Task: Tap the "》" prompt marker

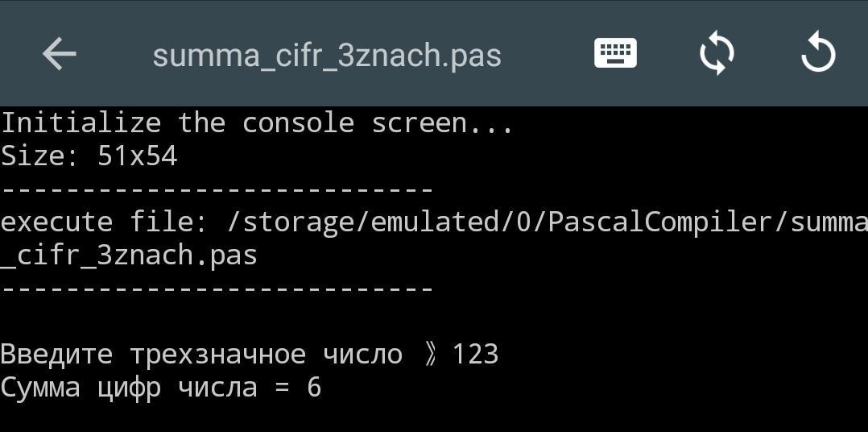Action: click(430, 355)
